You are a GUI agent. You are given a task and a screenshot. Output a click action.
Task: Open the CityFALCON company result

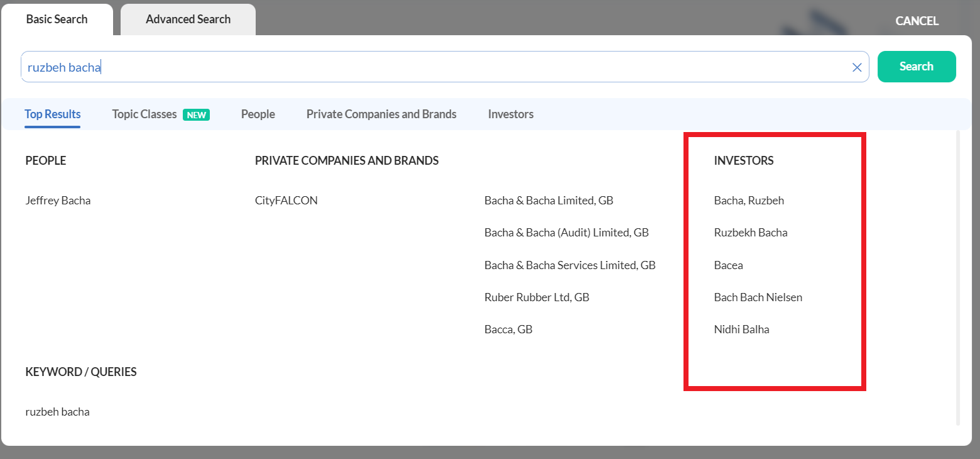tap(286, 201)
